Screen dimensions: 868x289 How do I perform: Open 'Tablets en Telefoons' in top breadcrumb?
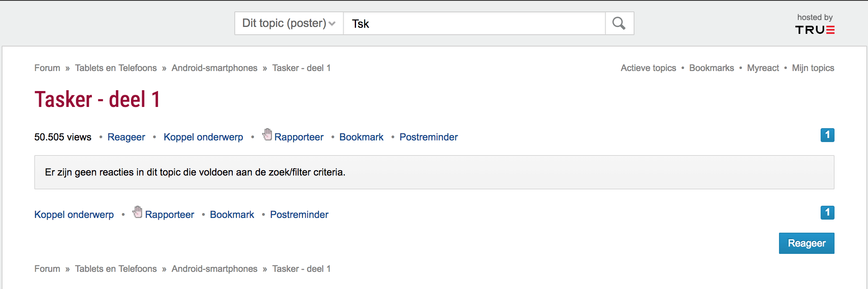point(116,68)
